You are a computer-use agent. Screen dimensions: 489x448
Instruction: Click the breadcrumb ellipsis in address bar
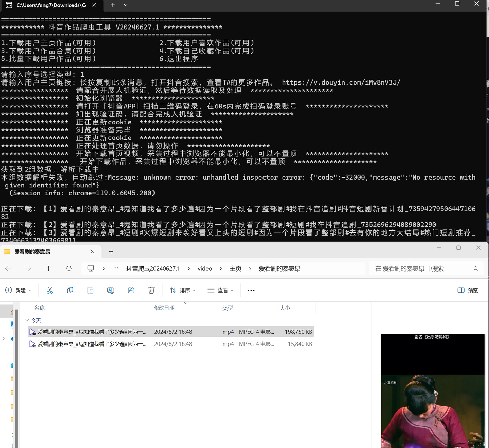116,268
